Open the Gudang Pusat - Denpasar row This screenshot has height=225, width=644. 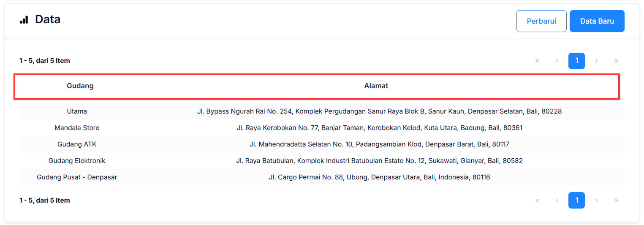point(77,177)
